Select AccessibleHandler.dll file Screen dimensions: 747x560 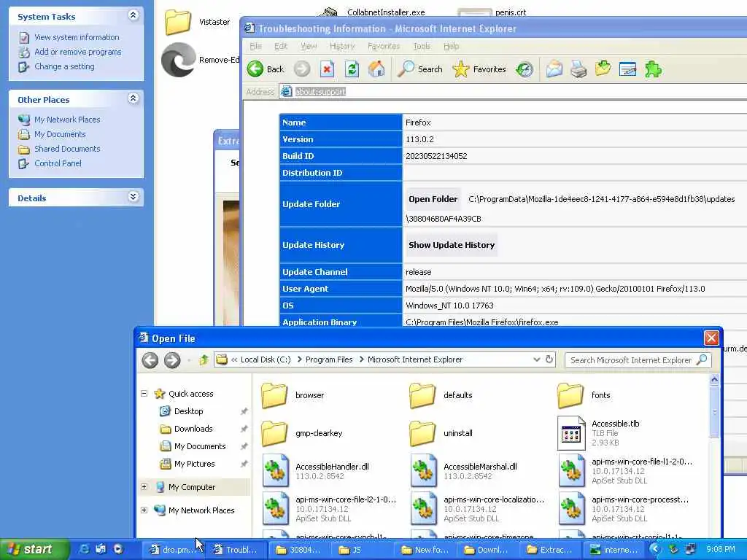click(x=317, y=470)
